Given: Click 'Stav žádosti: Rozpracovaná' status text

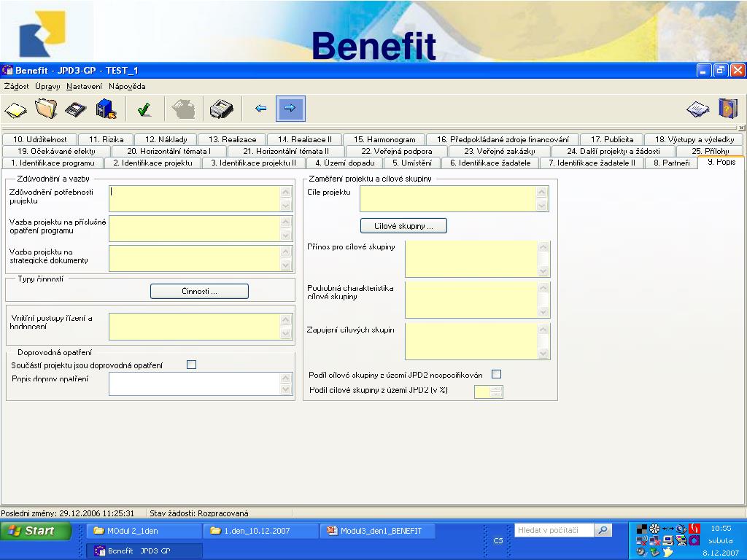Looking at the screenshot, I should click(x=199, y=513).
